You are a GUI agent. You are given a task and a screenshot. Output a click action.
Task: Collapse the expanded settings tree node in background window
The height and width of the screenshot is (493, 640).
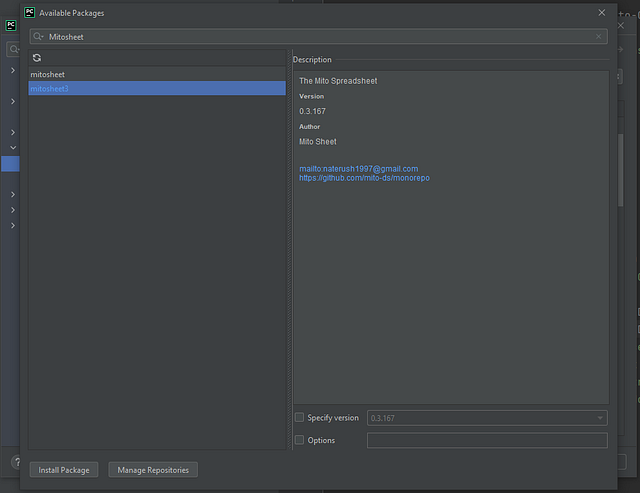(13, 147)
